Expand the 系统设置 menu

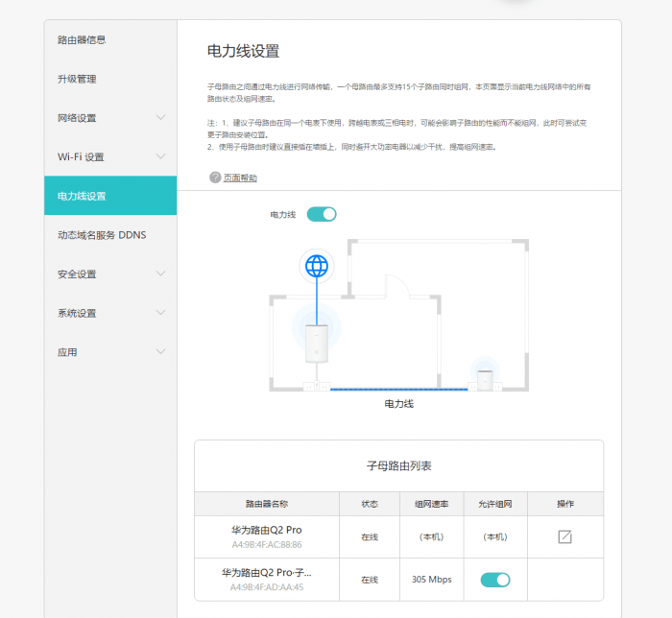[160, 314]
